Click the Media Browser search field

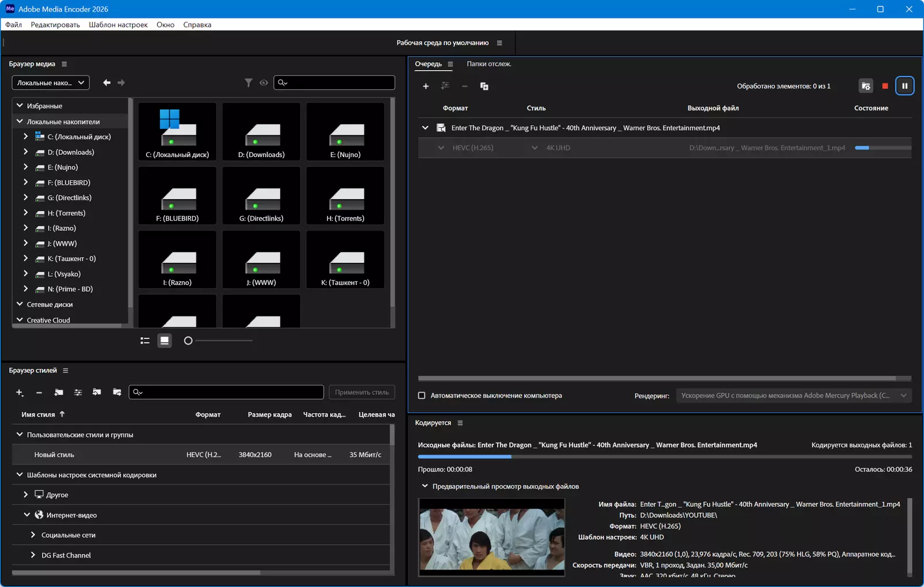pos(334,83)
